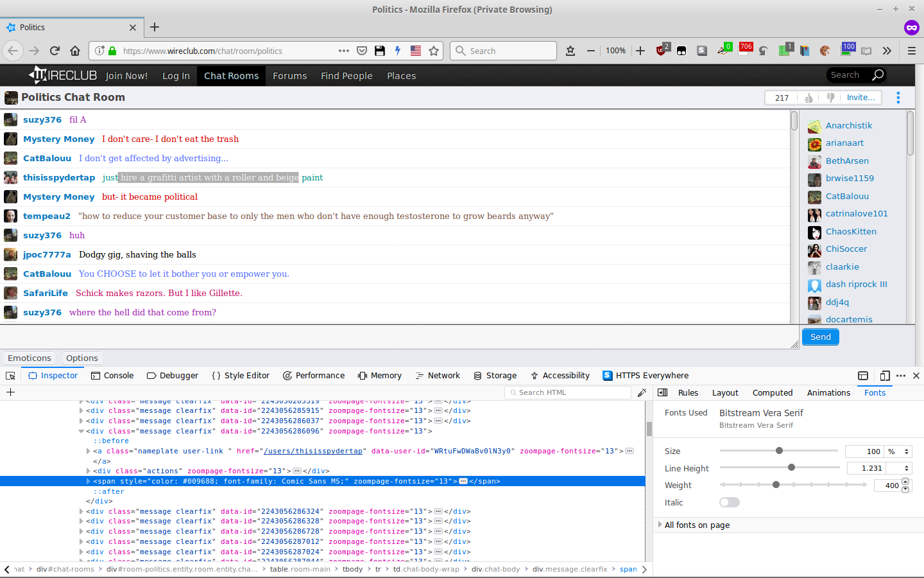Open user Anarchistik in the member list

[848, 125]
